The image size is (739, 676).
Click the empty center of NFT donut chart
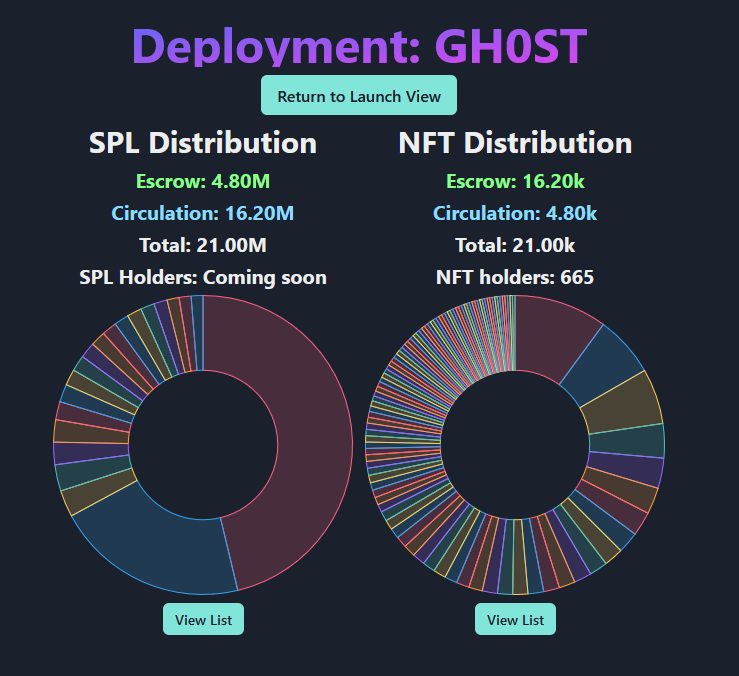click(x=515, y=445)
